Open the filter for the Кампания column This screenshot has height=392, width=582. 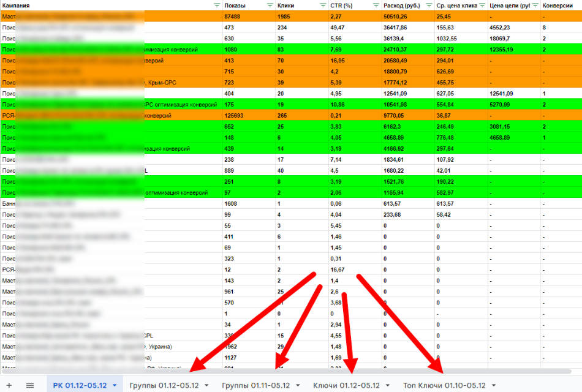click(x=217, y=5)
